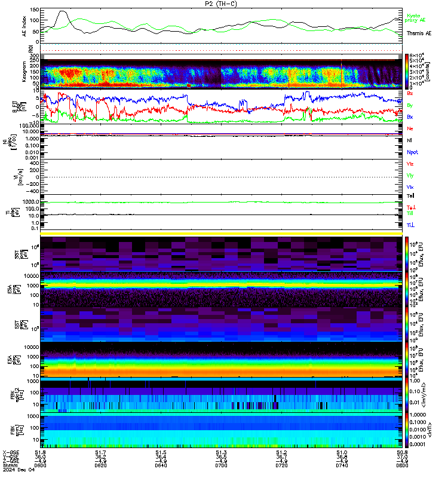The image size is (448, 478).
Task: Click the green Viy legend entry
Action: coord(410,176)
